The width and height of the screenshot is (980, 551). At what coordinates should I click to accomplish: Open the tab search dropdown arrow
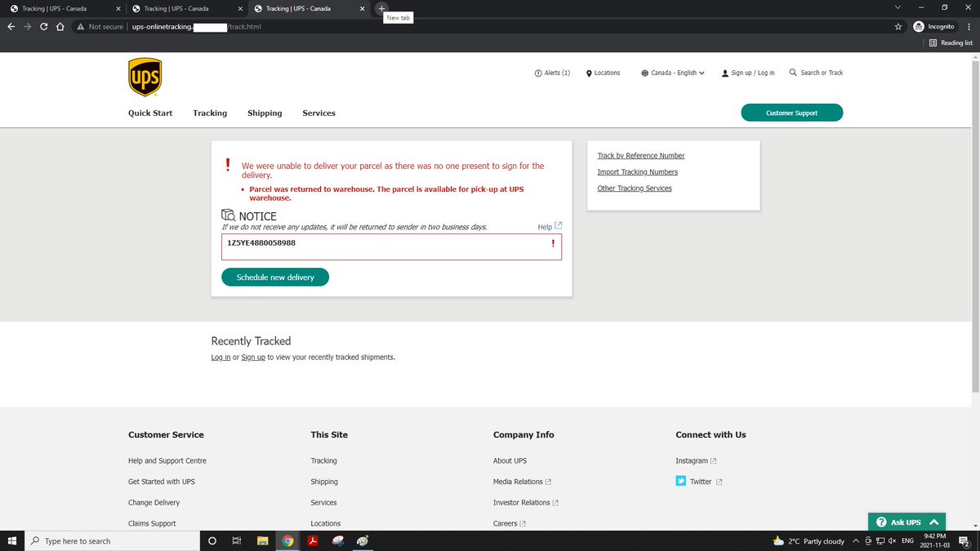[898, 7]
